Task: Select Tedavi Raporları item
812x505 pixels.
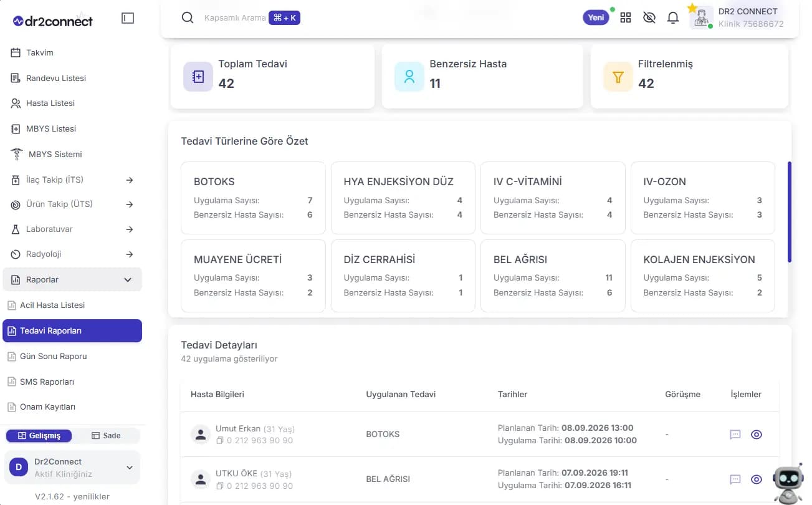Action: (x=72, y=331)
